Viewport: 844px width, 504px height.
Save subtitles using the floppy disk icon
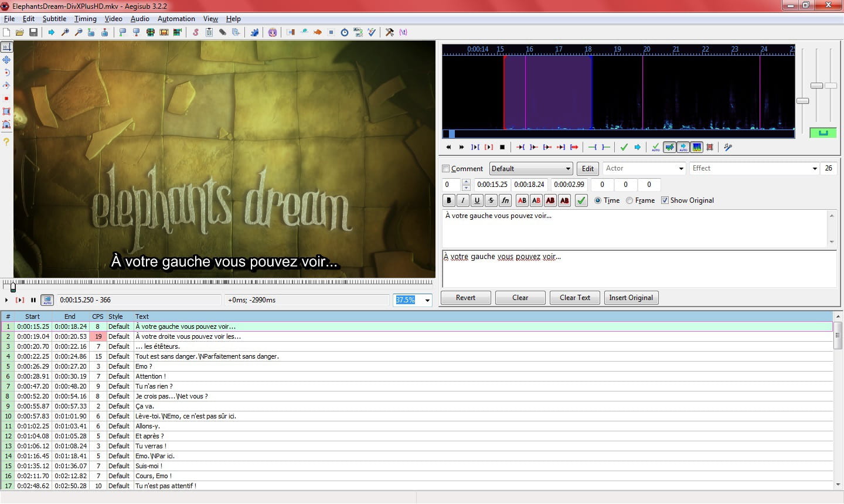[x=33, y=32]
